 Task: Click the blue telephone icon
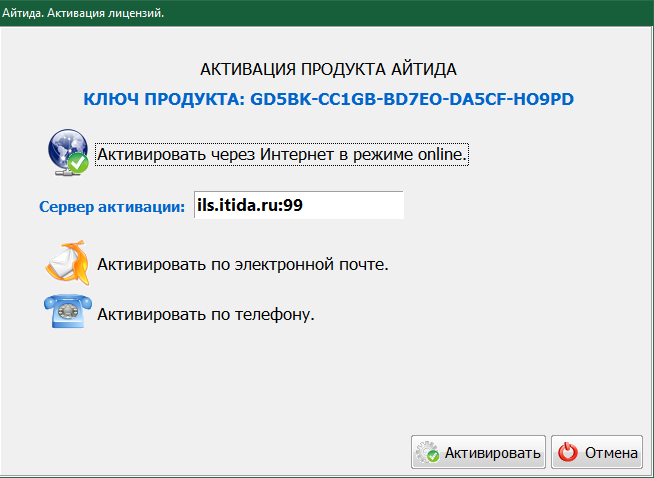click(68, 311)
